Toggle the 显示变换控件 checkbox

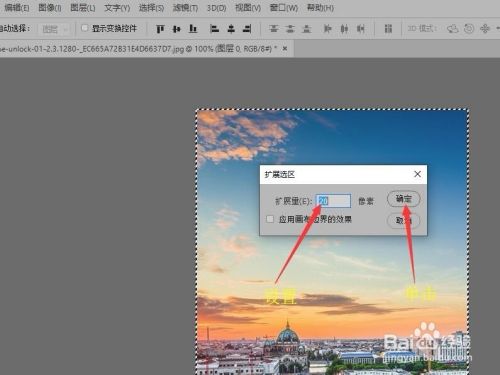[x=85, y=28]
